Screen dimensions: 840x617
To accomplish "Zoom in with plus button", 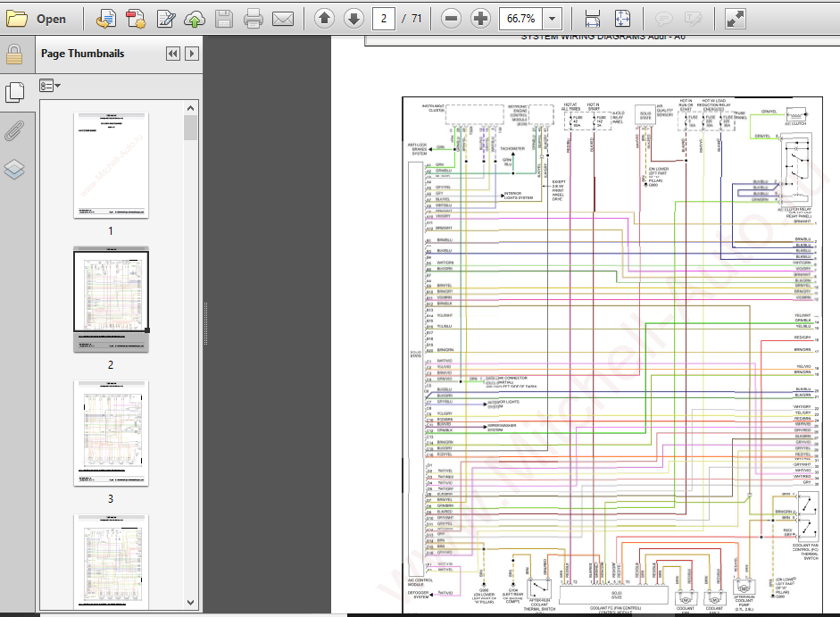I will click(480, 19).
